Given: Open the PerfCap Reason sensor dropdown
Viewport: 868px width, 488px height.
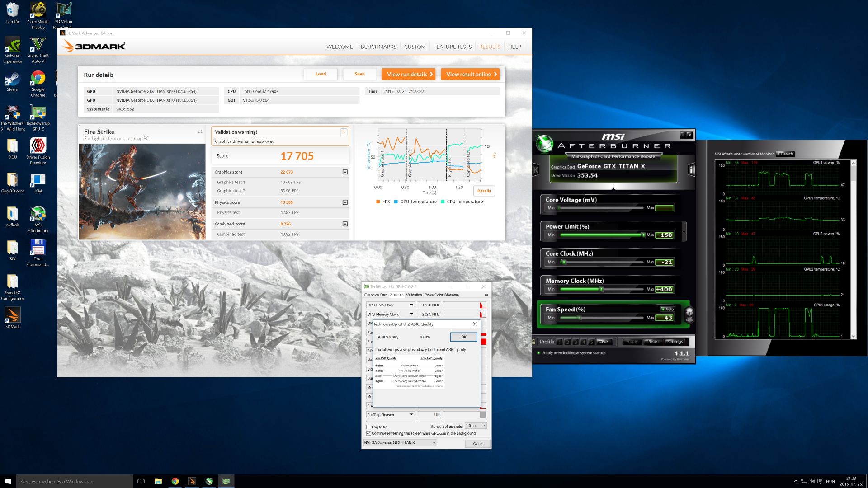Looking at the screenshot, I should [411, 415].
